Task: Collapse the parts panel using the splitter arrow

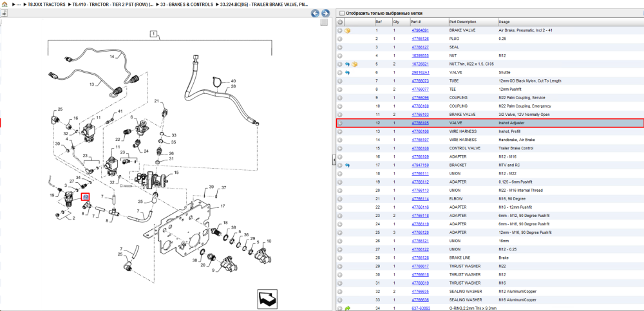Action: point(334,160)
